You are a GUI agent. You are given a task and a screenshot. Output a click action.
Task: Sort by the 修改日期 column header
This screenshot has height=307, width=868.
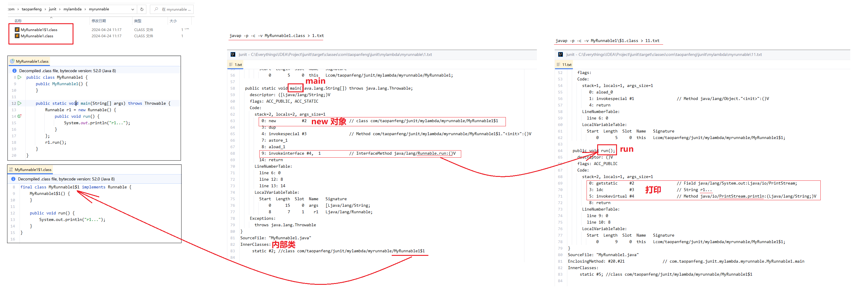pos(98,21)
